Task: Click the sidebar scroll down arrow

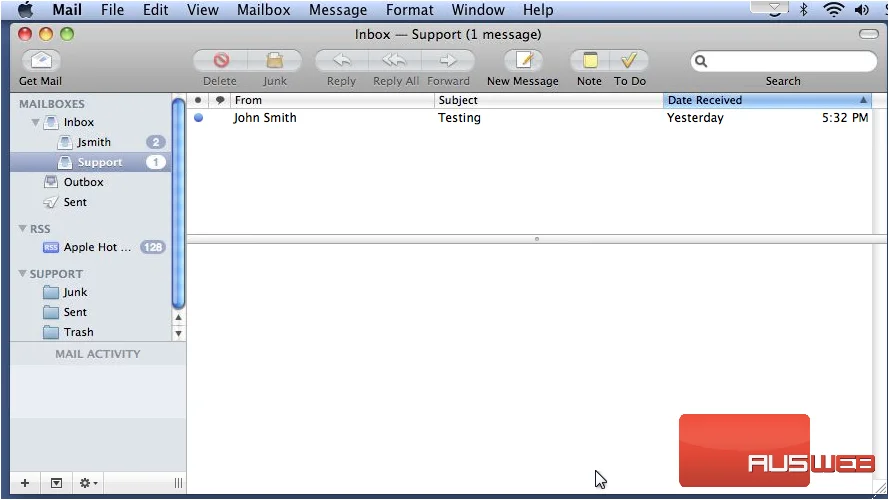Action: click(178, 333)
